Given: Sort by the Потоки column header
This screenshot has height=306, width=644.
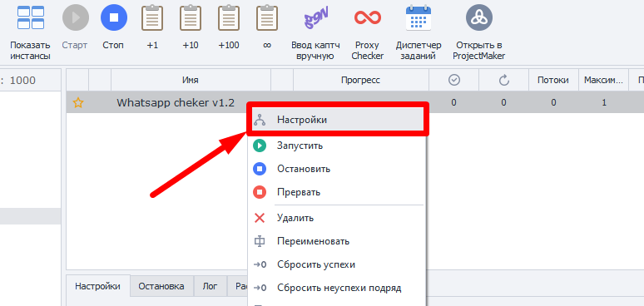Looking at the screenshot, I should click(553, 80).
